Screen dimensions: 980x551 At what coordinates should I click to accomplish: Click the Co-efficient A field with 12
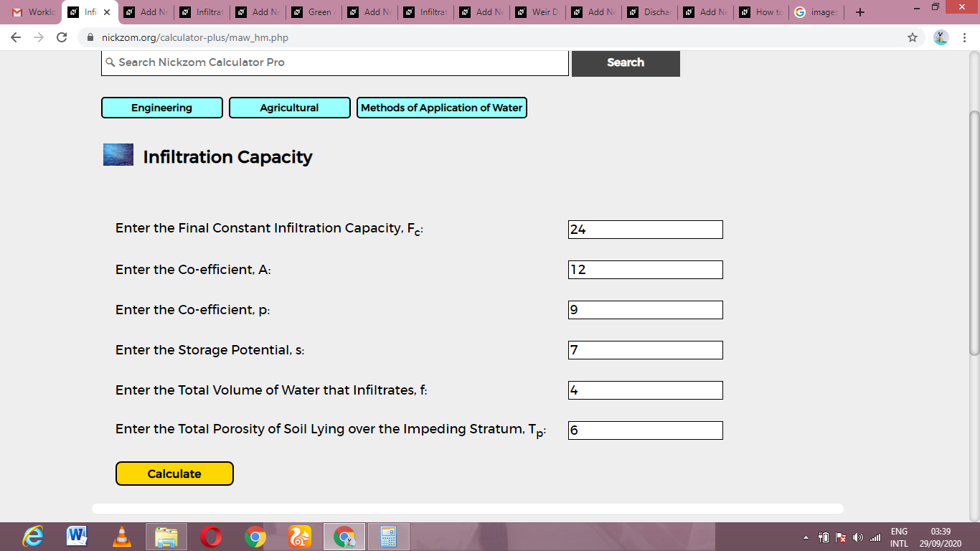click(646, 270)
